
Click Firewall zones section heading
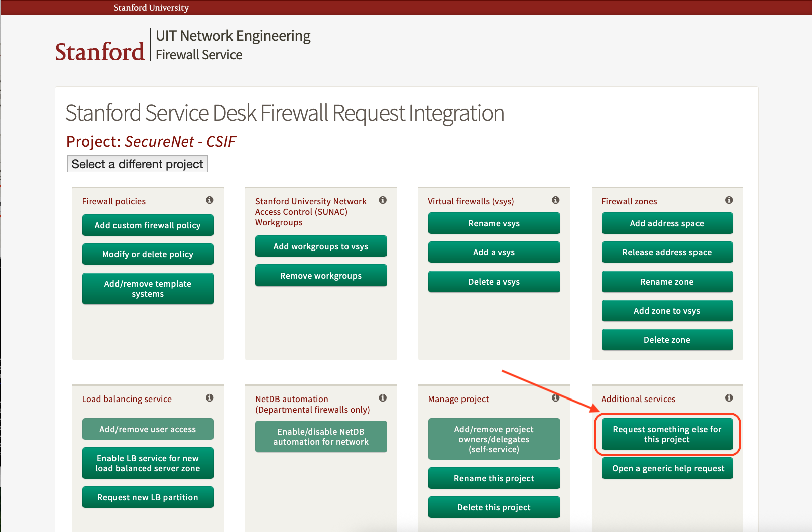coord(629,201)
